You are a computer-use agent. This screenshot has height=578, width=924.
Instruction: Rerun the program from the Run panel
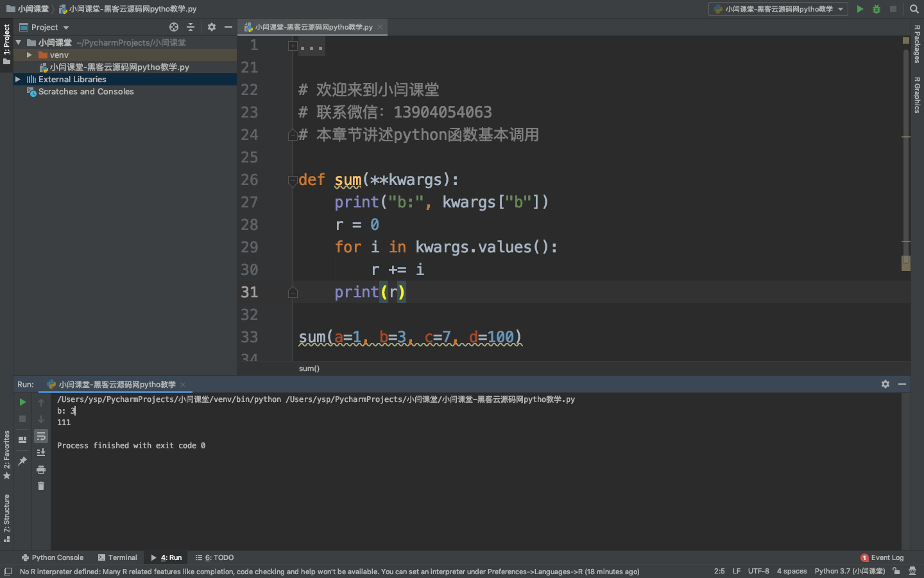pos(22,402)
